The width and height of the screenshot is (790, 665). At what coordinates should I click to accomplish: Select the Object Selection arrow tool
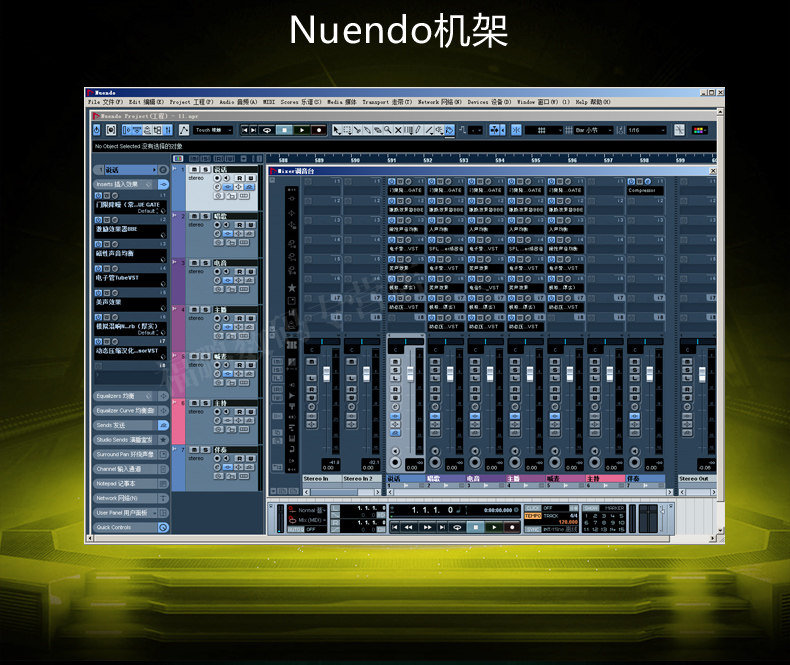(337, 130)
